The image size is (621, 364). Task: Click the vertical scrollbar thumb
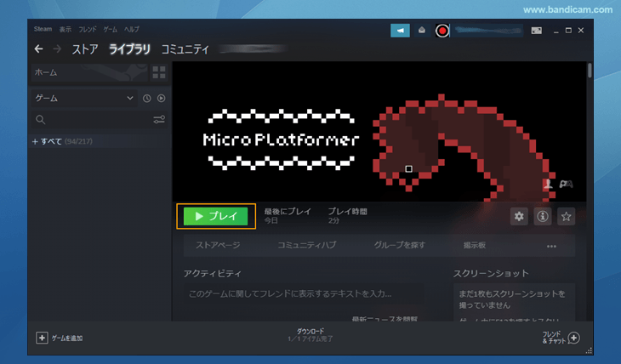point(590,71)
